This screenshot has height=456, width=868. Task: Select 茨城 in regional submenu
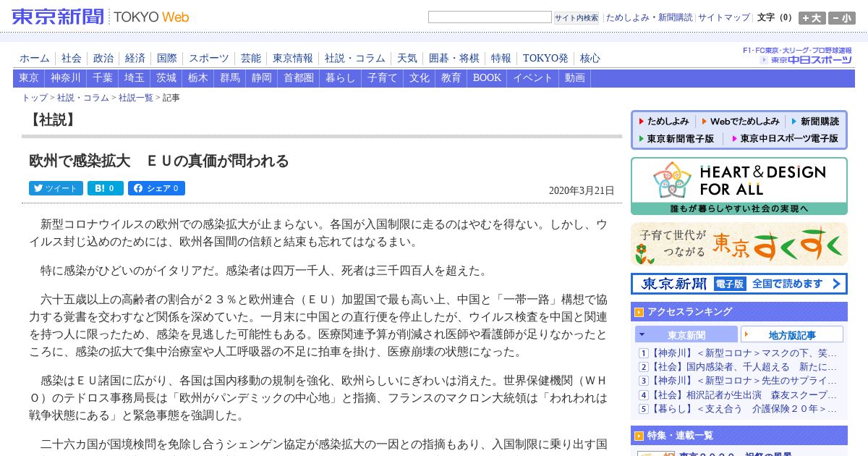coord(166,78)
